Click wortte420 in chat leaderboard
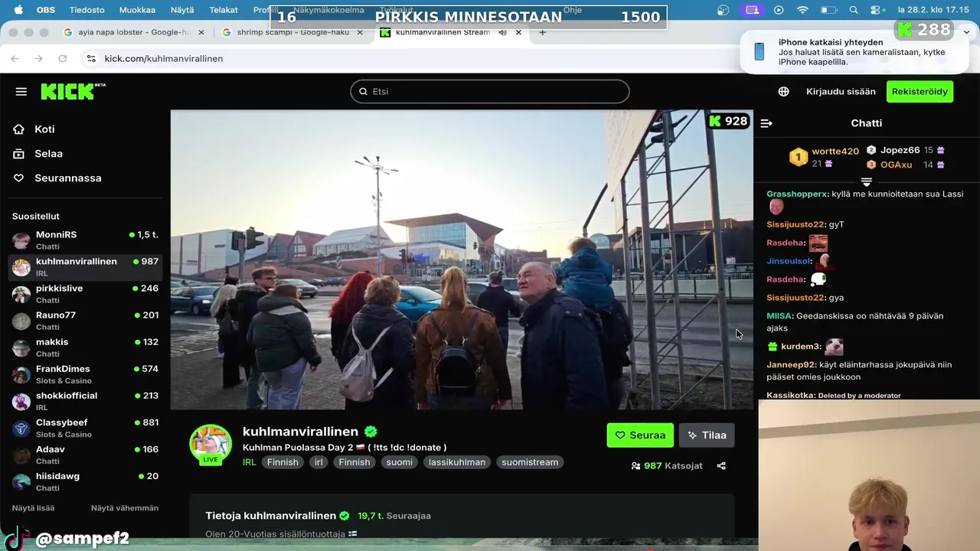The width and height of the screenshot is (980, 551). coord(835,152)
